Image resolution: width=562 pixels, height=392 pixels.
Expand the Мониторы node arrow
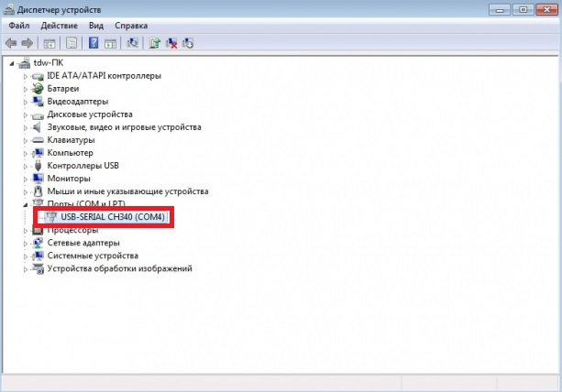[26, 179]
